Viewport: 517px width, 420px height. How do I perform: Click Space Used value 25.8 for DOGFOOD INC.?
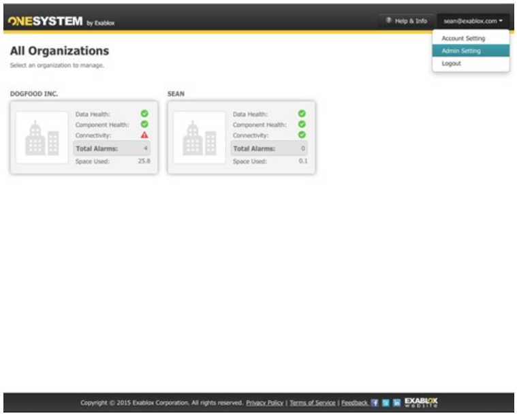pos(144,161)
